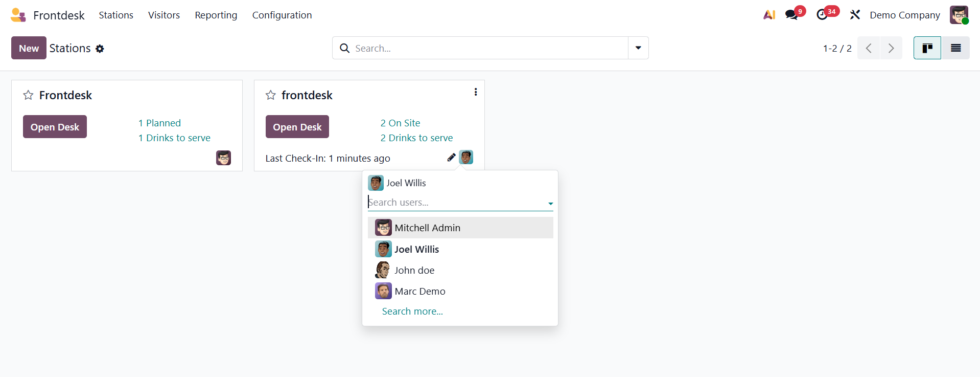This screenshot has height=377, width=980.
Task: Expand the search options dropdown arrow
Action: click(x=638, y=48)
